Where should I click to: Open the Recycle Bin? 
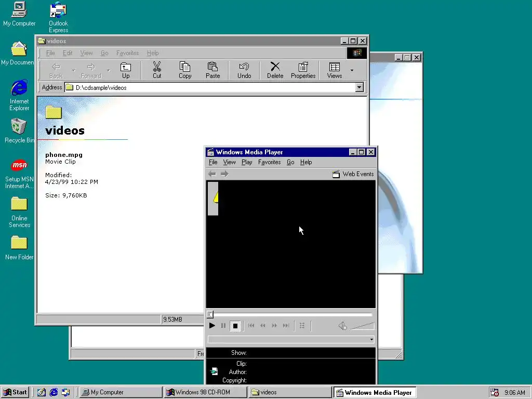tap(19, 131)
